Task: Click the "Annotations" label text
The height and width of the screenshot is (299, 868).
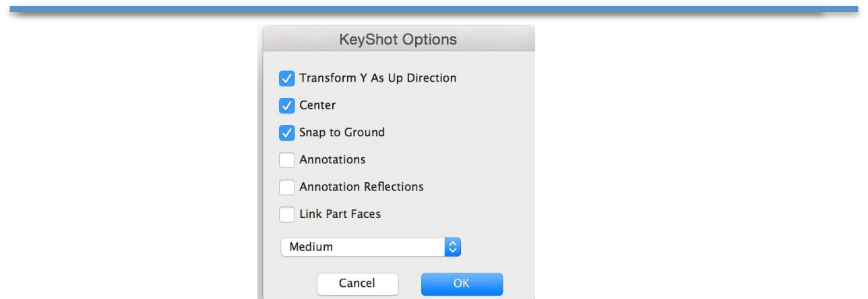Action: [332, 160]
